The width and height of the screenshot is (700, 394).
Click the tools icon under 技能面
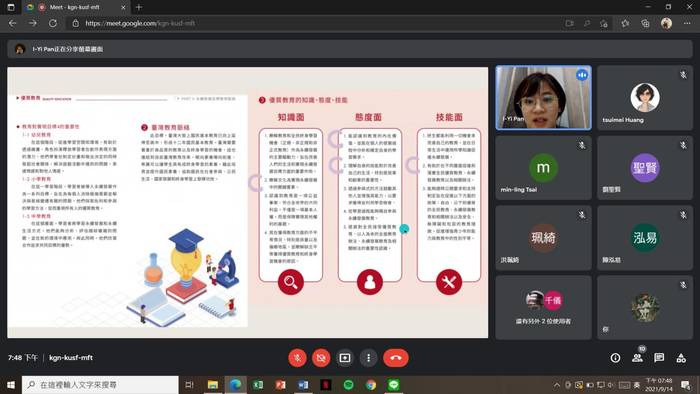point(449,282)
